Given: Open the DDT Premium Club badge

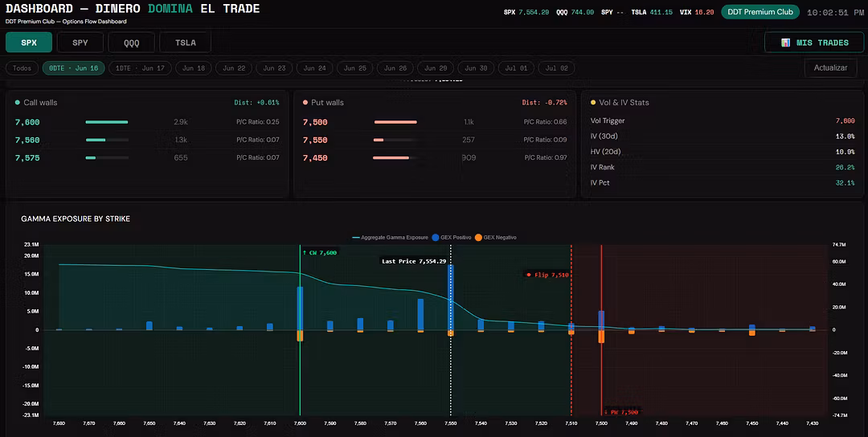Looking at the screenshot, I should click(x=760, y=11).
